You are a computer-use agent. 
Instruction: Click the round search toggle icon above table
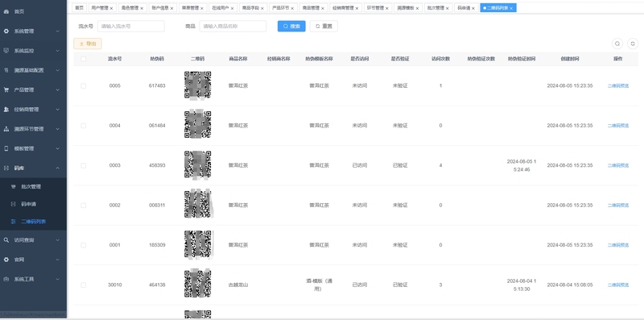pyautogui.click(x=617, y=44)
